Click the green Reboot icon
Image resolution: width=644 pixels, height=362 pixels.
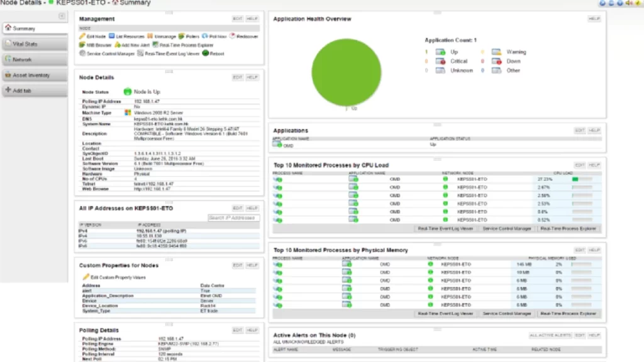(x=204, y=54)
